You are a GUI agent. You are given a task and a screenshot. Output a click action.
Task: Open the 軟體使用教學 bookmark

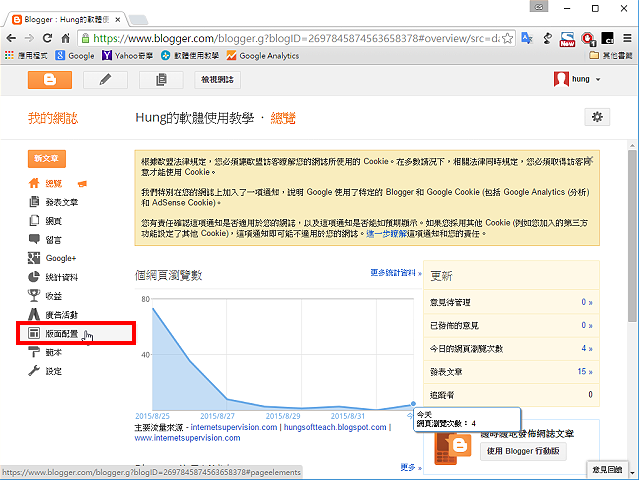click(x=190, y=56)
